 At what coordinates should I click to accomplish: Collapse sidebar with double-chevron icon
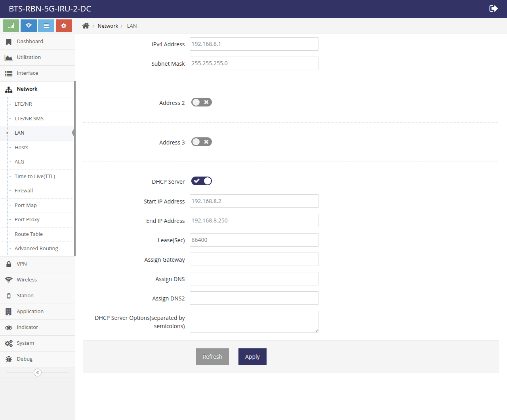coord(38,372)
